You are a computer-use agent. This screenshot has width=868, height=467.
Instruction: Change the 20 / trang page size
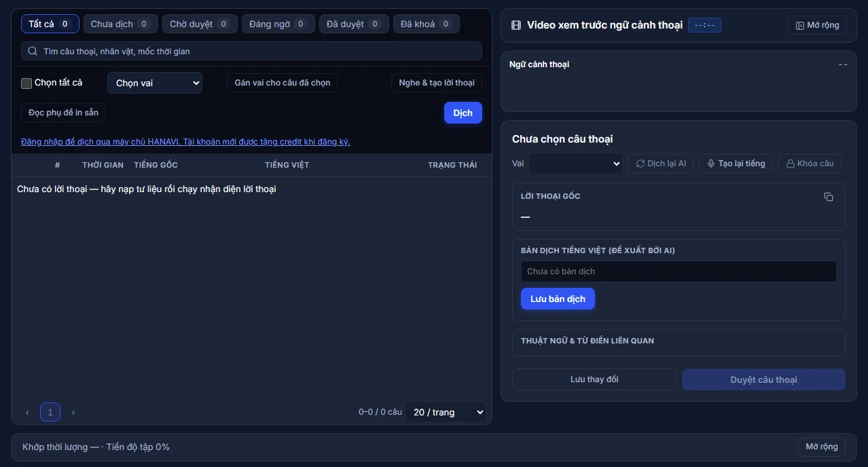pyautogui.click(x=446, y=412)
